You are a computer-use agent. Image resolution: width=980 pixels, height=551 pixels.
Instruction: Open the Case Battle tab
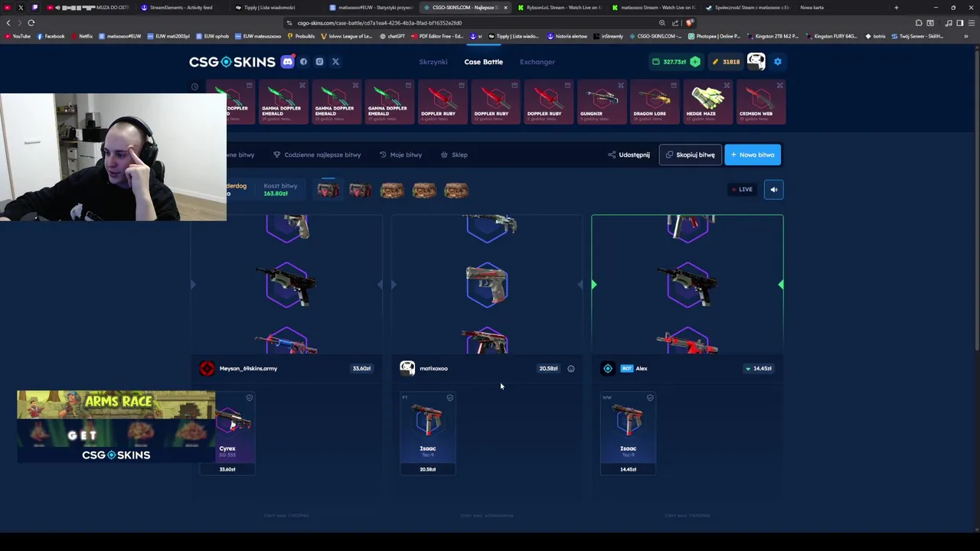click(x=483, y=62)
